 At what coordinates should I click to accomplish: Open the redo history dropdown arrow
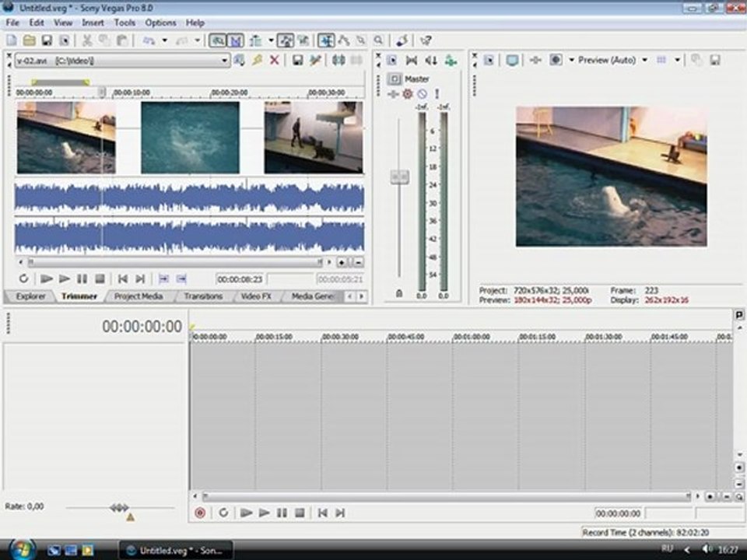(197, 40)
